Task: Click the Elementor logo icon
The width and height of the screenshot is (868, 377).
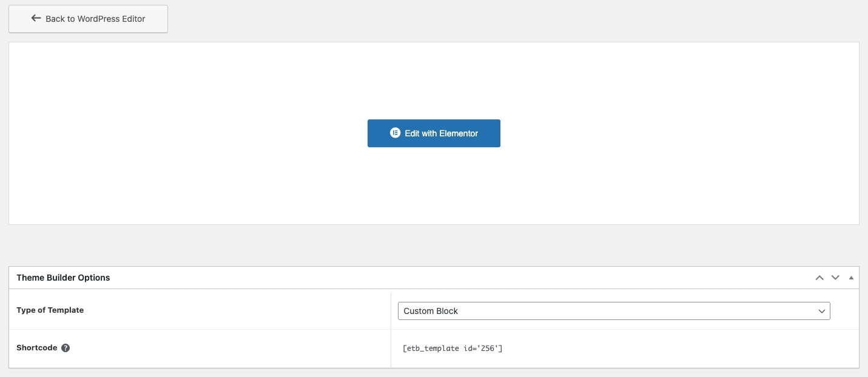Action: pyautogui.click(x=395, y=133)
